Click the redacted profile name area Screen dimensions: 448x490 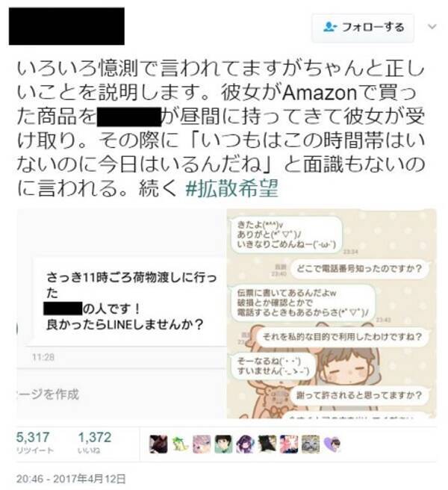click(66, 26)
